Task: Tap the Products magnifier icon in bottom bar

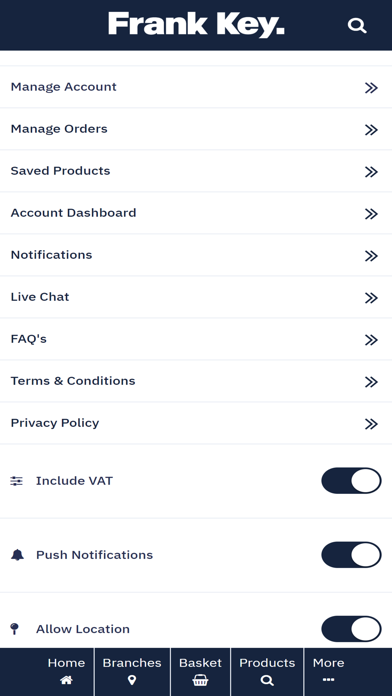Action: pos(267,680)
